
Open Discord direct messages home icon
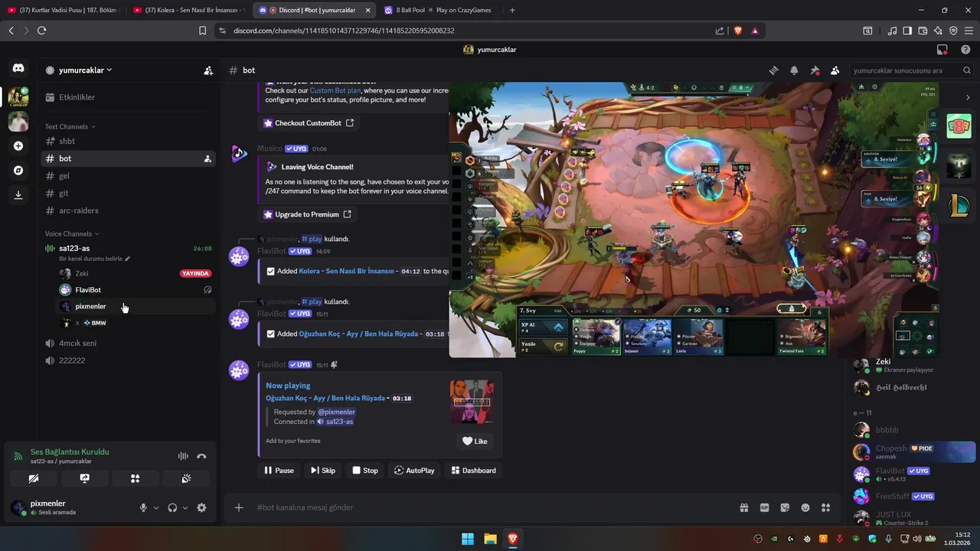[18, 68]
